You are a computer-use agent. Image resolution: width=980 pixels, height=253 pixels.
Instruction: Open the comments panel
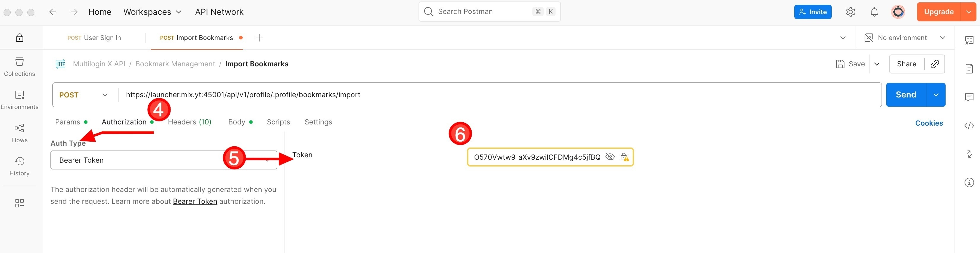pyautogui.click(x=969, y=97)
